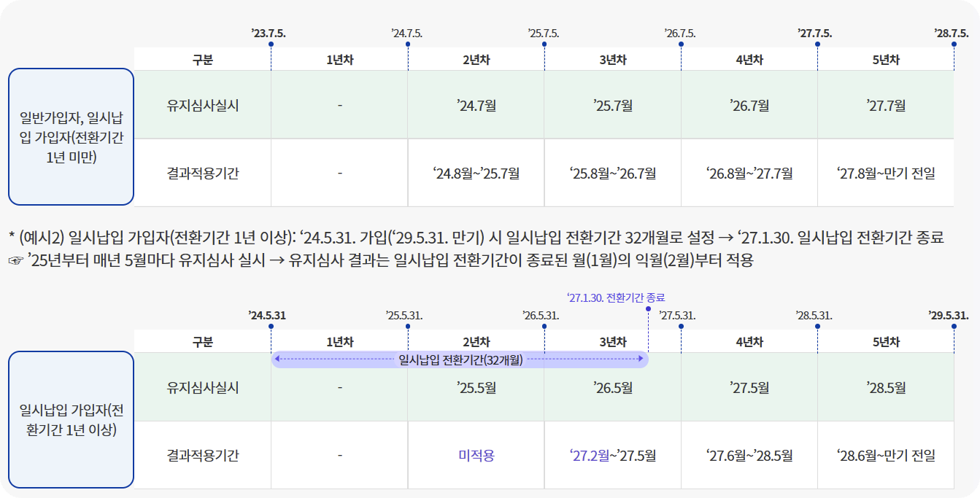Click the '27.7.5. timeline date marker

tap(815, 33)
